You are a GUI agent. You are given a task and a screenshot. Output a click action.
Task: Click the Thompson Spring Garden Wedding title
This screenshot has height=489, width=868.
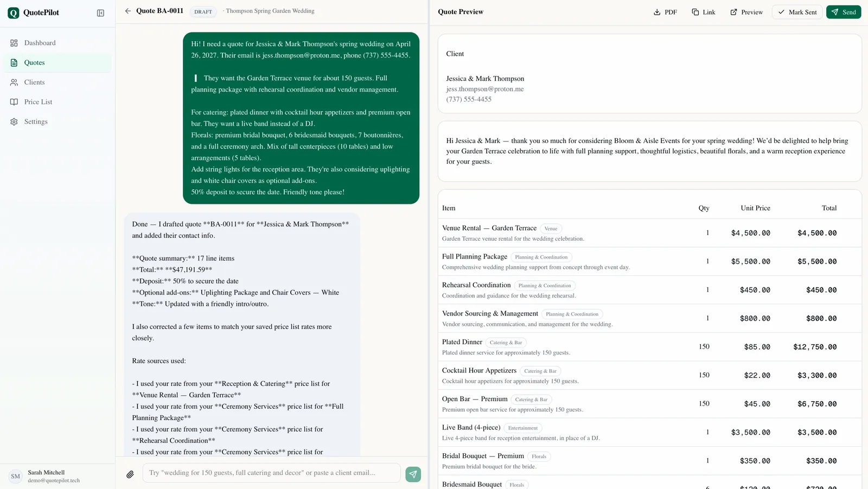point(270,11)
